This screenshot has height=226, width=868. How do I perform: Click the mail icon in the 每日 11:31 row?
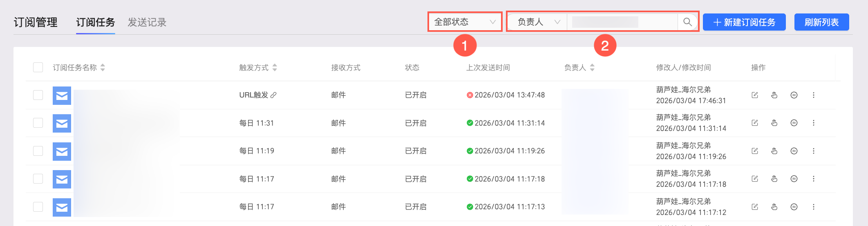(x=62, y=123)
